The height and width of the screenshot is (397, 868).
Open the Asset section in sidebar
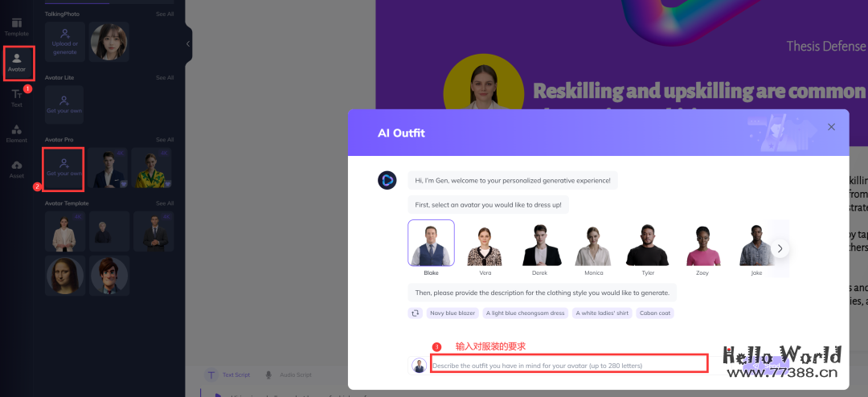[17, 170]
